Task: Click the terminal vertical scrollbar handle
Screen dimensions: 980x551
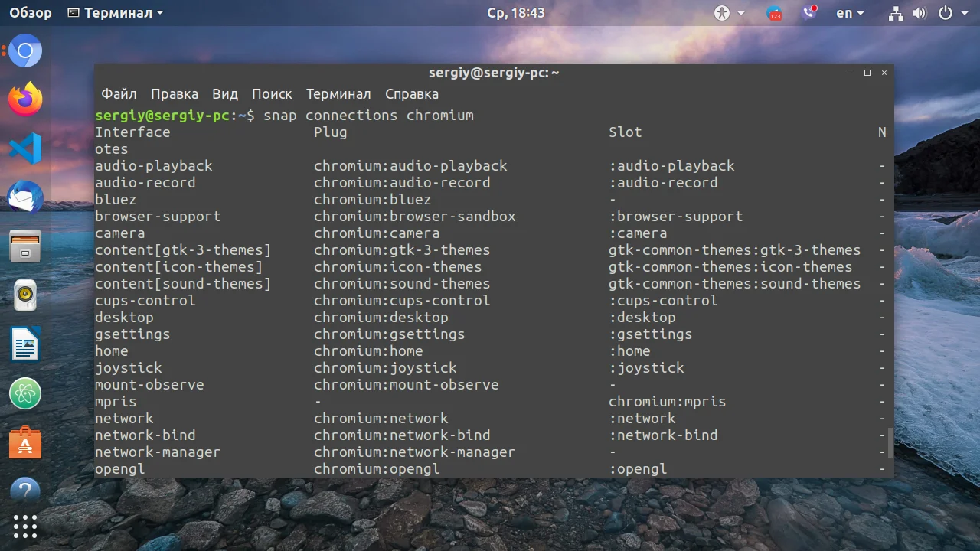Action: 890,444
